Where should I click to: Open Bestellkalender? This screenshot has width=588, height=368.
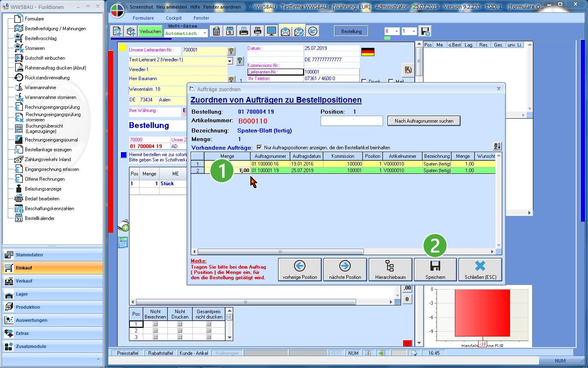[x=40, y=218]
